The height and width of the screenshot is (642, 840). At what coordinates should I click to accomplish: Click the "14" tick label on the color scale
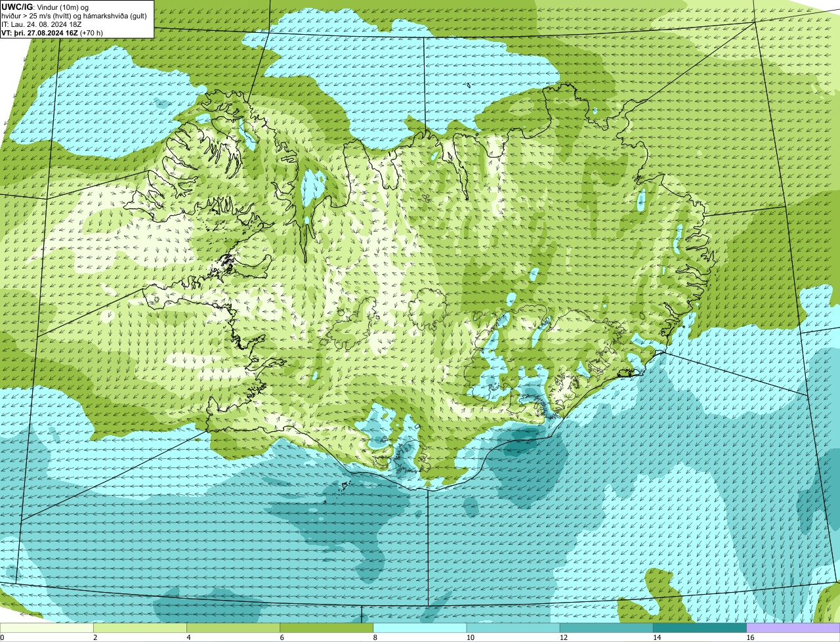657,637
